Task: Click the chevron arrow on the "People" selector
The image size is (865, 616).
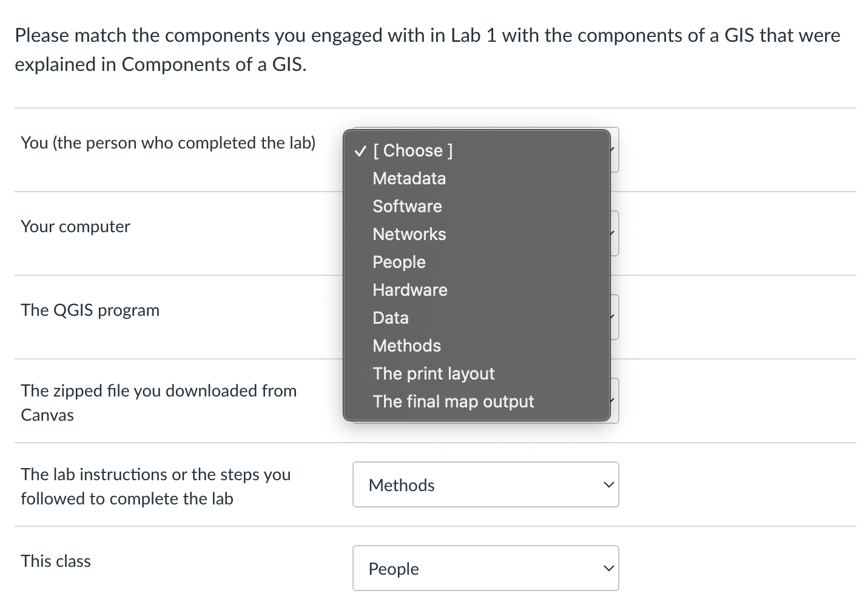Action: click(x=608, y=568)
